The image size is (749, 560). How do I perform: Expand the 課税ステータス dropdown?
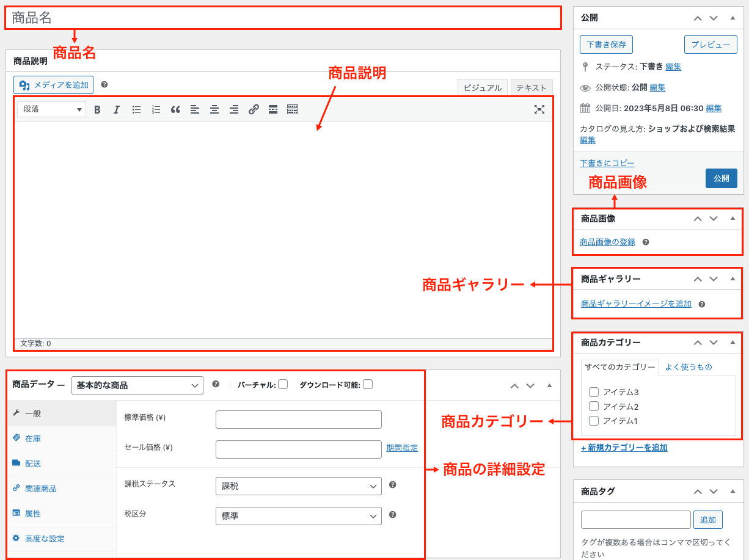298,486
